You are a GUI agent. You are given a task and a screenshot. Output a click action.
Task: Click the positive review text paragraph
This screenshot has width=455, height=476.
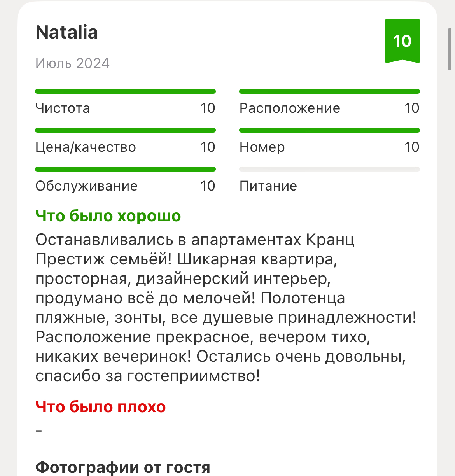coord(226,308)
